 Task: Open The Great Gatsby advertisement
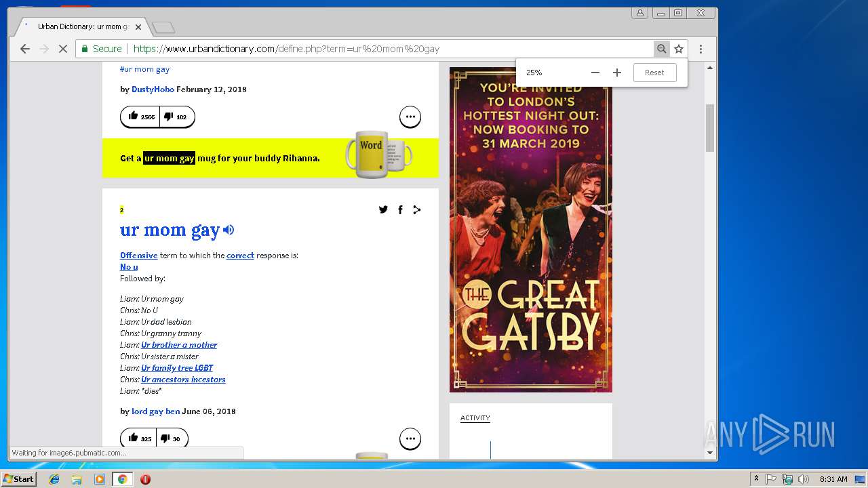pyautogui.click(x=531, y=230)
